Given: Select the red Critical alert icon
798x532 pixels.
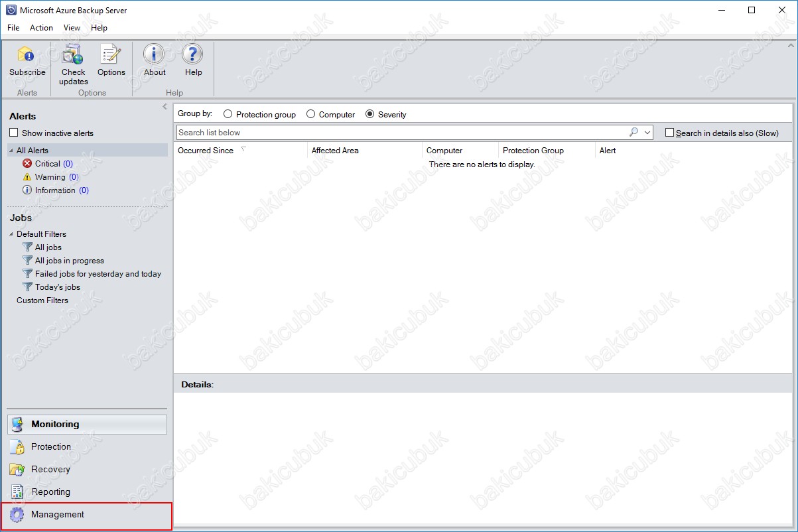Looking at the screenshot, I should [27, 164].
